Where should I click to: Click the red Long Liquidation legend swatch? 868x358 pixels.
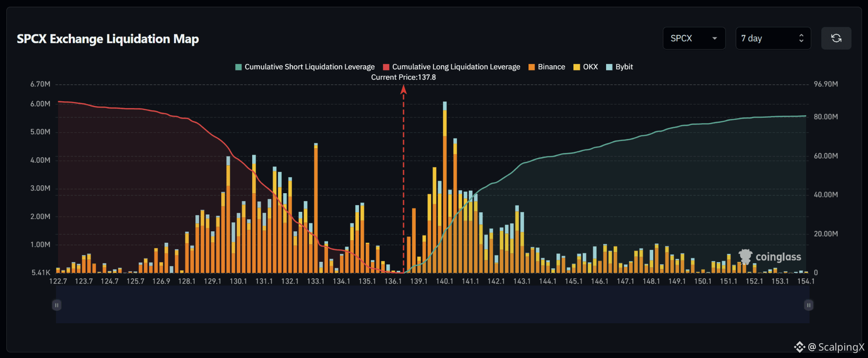click(x=386, y=67)
